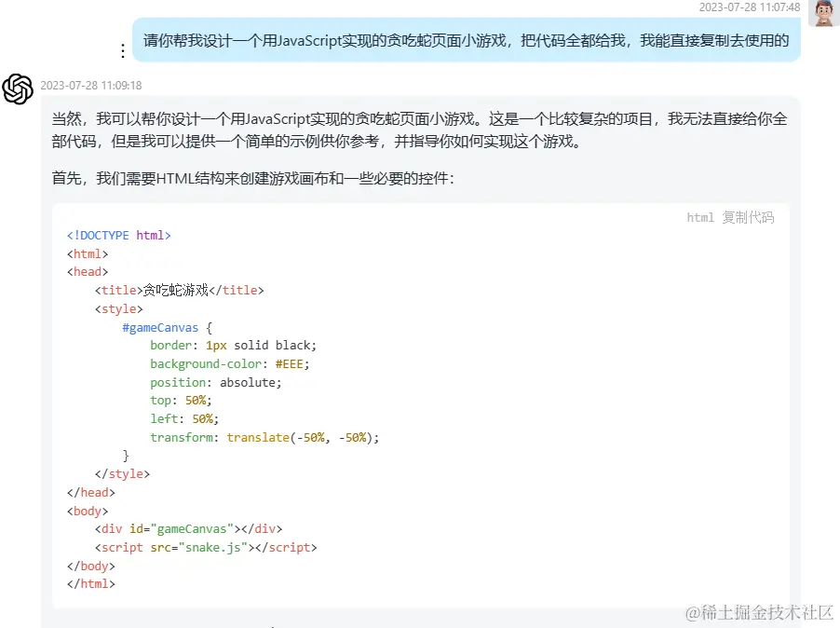
Task: Click the left: 50% code line
Action: click(184, 418)
